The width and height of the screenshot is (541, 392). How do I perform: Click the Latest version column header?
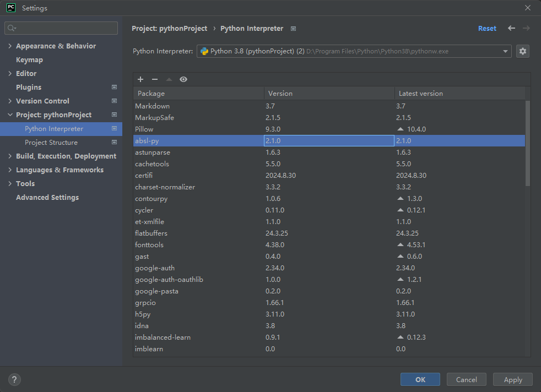click(460, 94)
